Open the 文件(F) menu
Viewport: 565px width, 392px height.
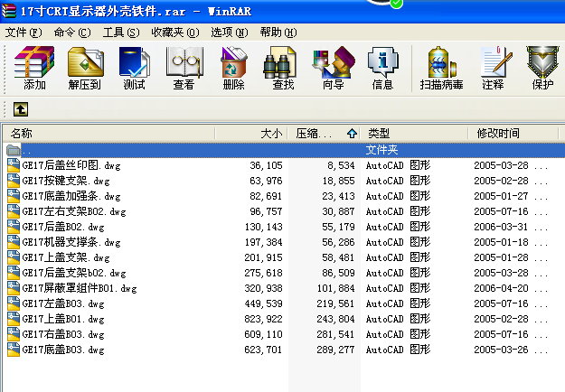pyautogui.click(x=24, y=33)
